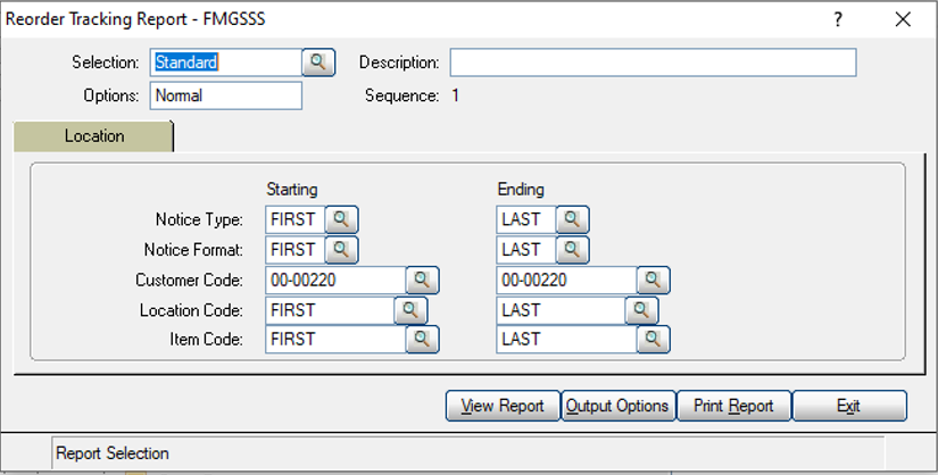Viewport: 938px width, 475px height.
Task: Click the View Report button
Action: (x=502, y=406)
